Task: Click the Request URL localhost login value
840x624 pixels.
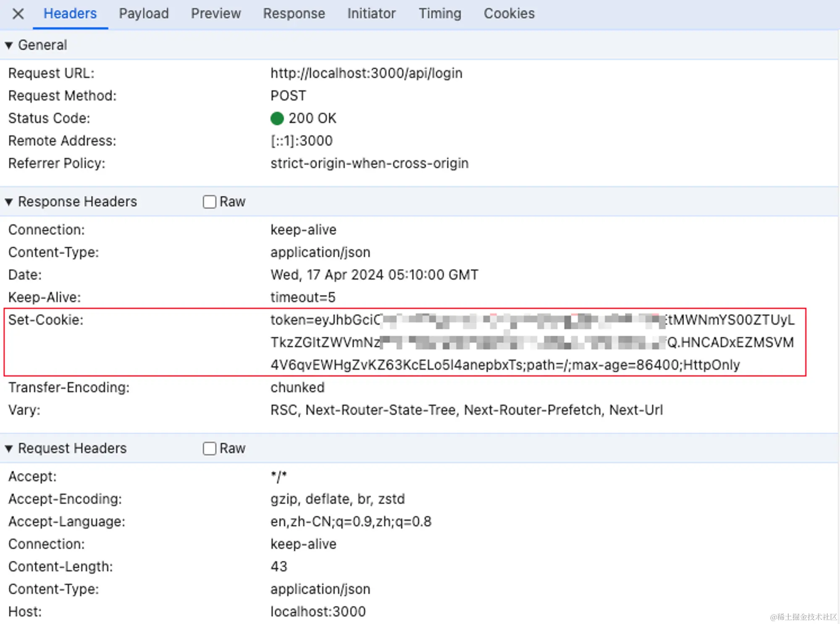Action: [366, 73]
